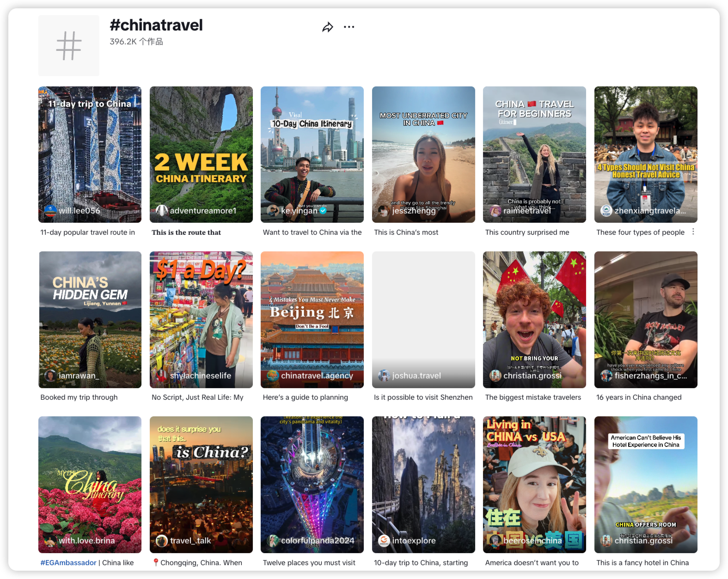728x579 pixels.
Task: Click the hashtag placeholder icon
Action: point(69,46)
